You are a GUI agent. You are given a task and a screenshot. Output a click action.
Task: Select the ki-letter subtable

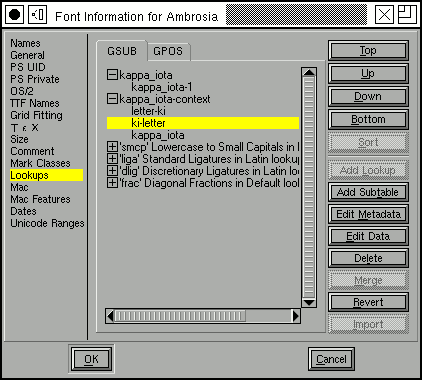(x=203, y=123)
